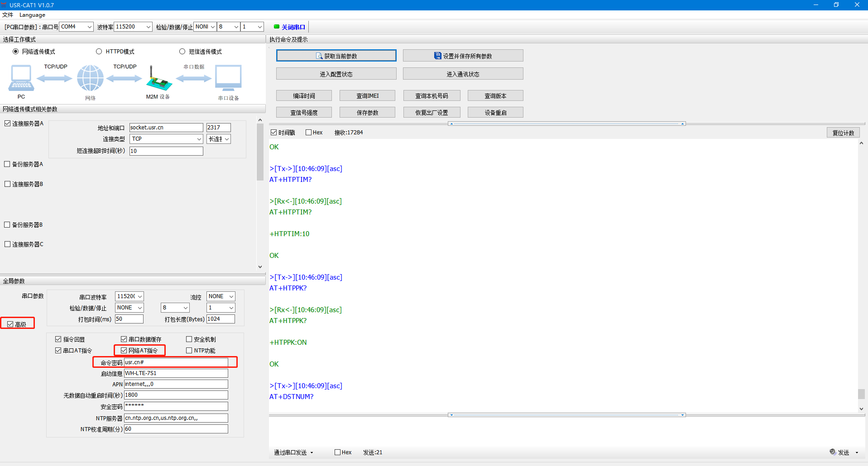Click the send icon beside 发送
The height and width of the screenshot is (466, 868).
(x=832, y=452)
